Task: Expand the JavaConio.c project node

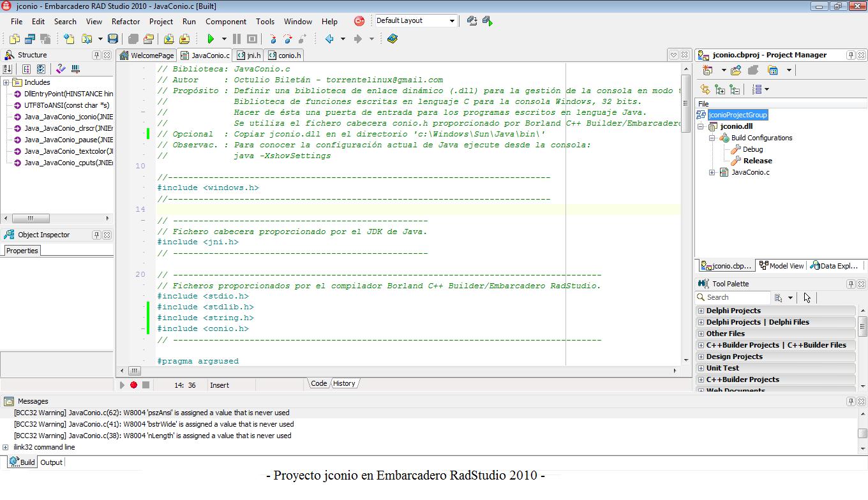Action: click(712, 172)
